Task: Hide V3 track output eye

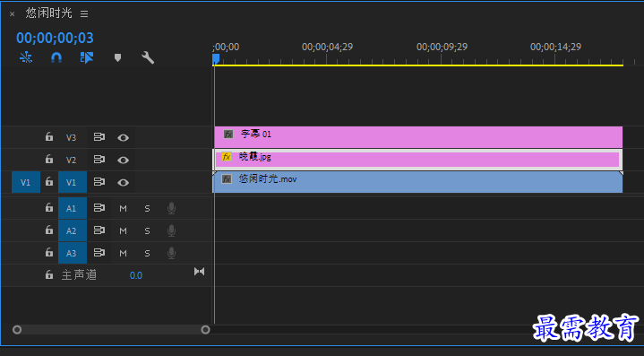Action: coord(123,138)
